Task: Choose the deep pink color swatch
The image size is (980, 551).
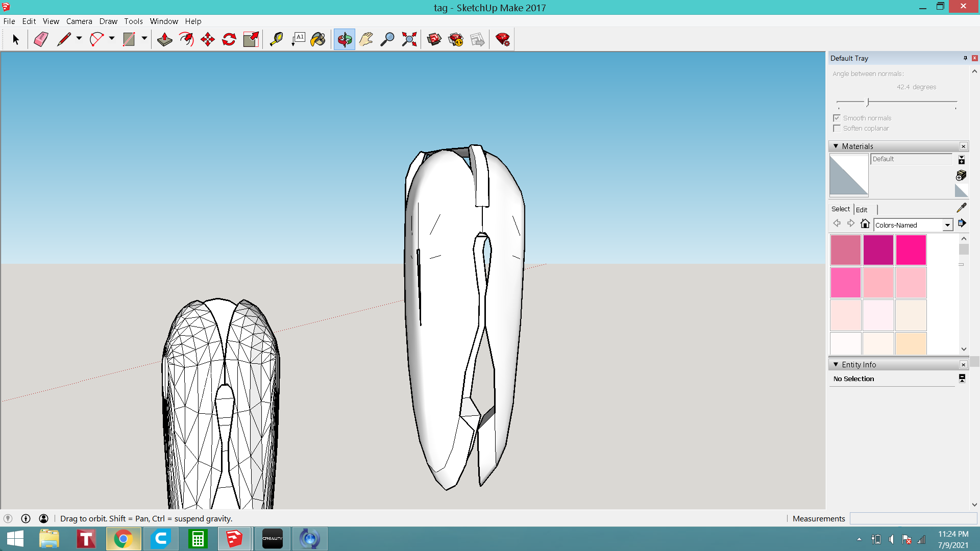Action: point(911,250)
